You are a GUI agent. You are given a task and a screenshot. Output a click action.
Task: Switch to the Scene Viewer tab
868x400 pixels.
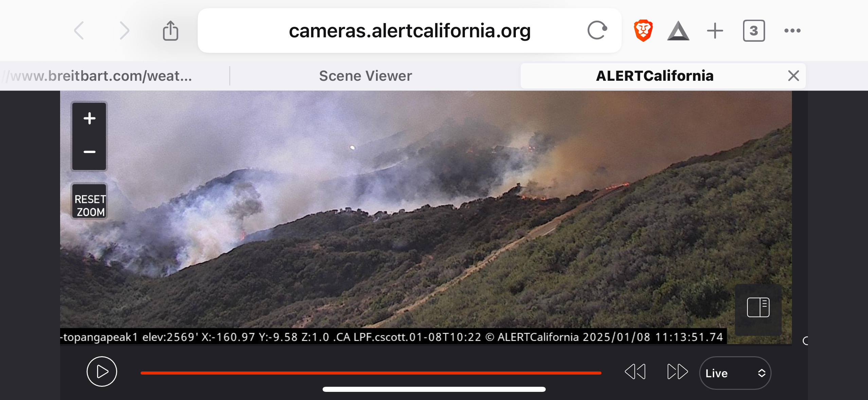tap(365, 76)
